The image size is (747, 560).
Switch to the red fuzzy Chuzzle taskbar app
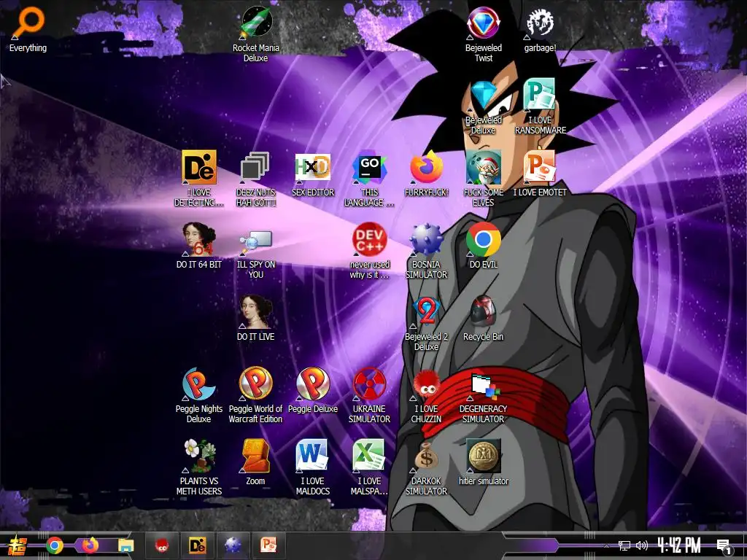tap(163, 545)
